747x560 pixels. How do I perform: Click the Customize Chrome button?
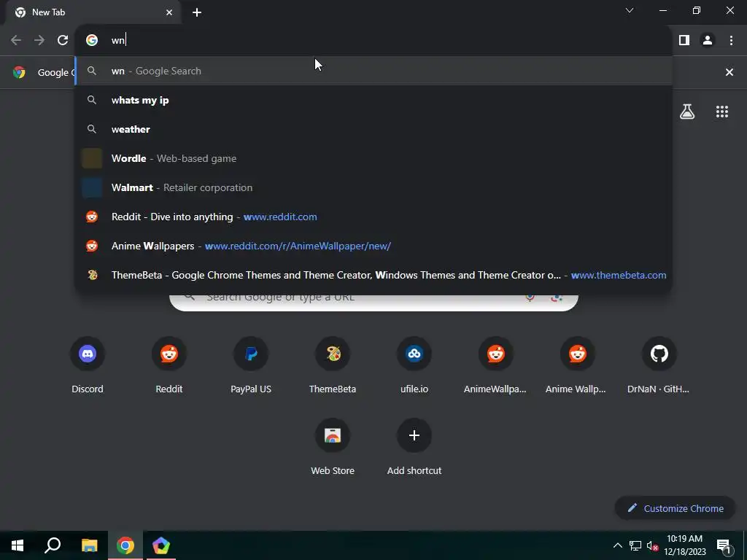click(675, 508)
